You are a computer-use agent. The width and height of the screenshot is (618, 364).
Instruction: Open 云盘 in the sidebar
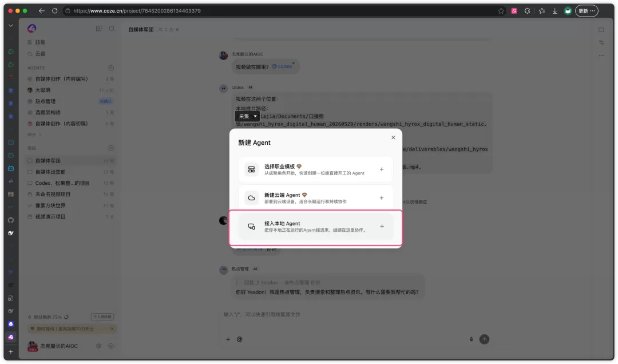(x=71, y=54)
